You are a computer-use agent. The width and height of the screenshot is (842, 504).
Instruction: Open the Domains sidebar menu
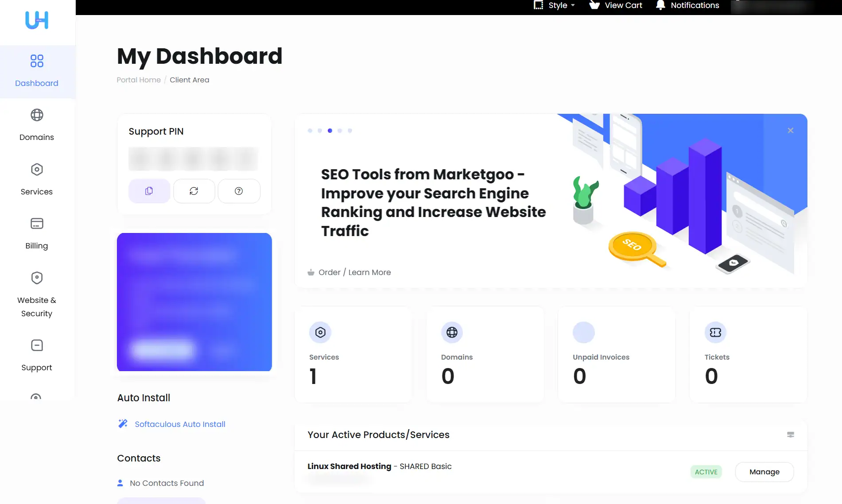(x=37, y=125)
